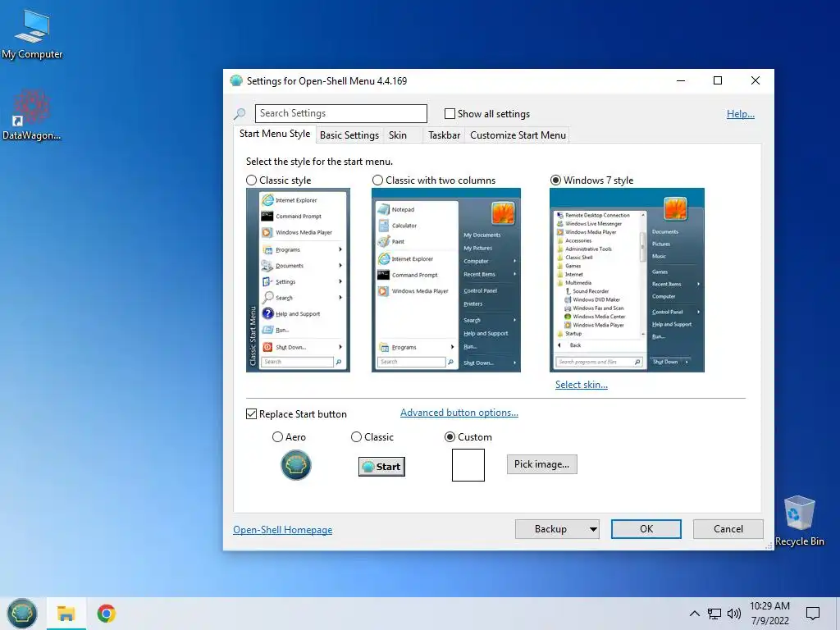Click the empty Custom button image box

pyautogui.click(x=468, y=465)
